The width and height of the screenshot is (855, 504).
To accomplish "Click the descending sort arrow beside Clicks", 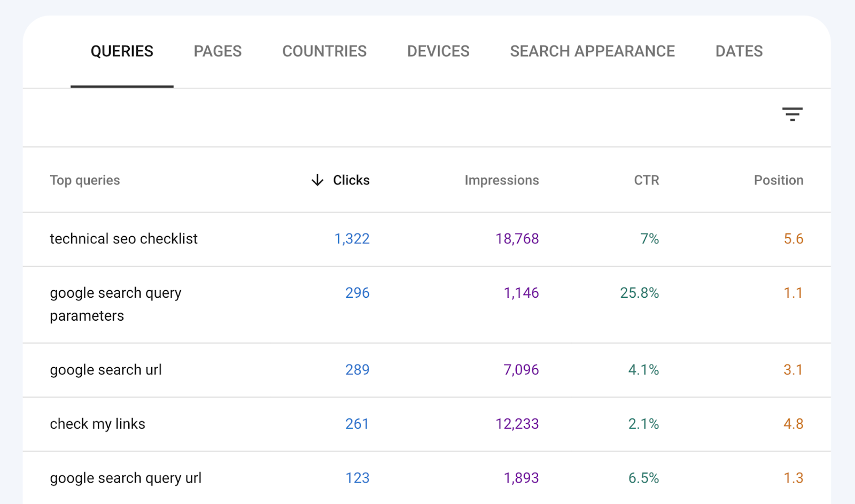I will [x=316, y=180].
